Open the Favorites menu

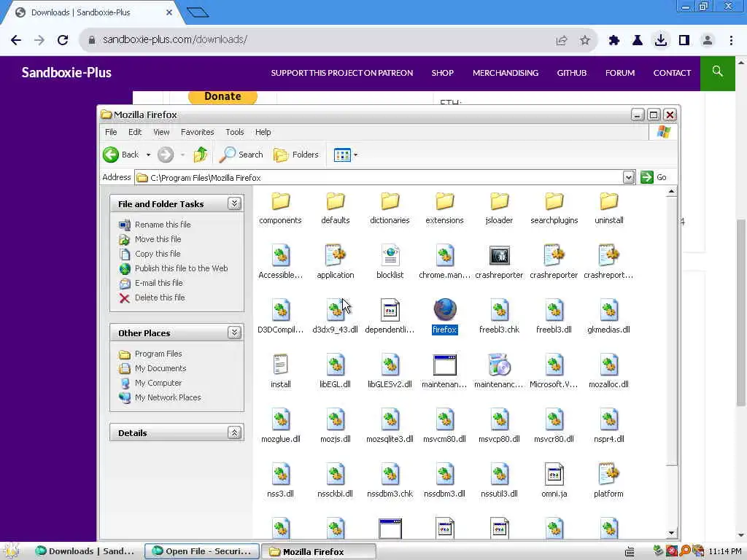click(x=197, y=132)
